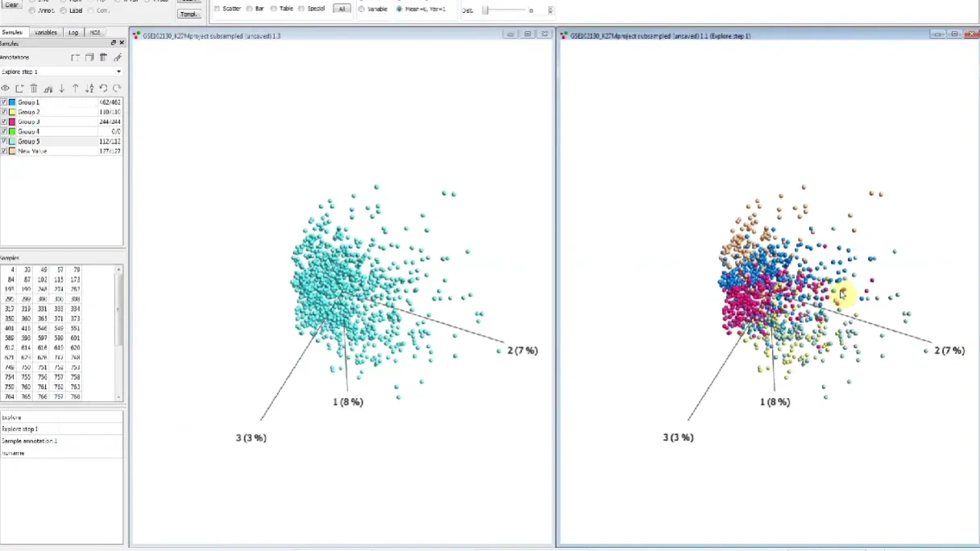
Task: Click the delete annotation trash icon
Action: (103, 57)
